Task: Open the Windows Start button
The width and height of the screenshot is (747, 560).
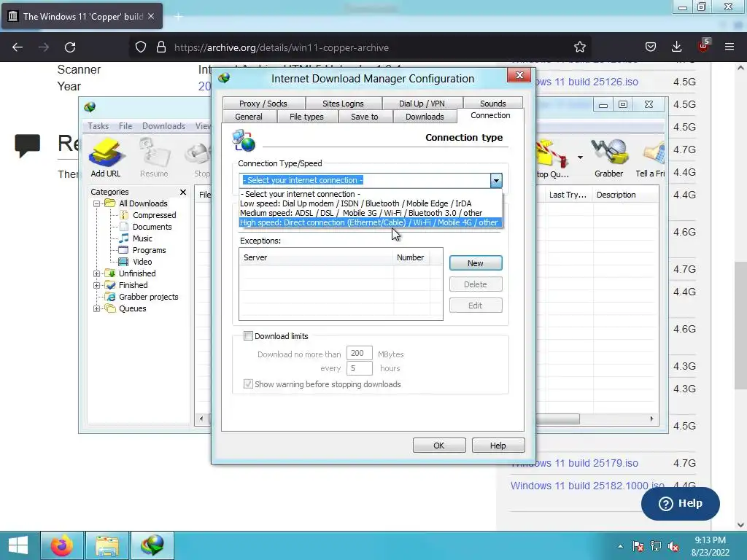Action: [x=18, y=545]
